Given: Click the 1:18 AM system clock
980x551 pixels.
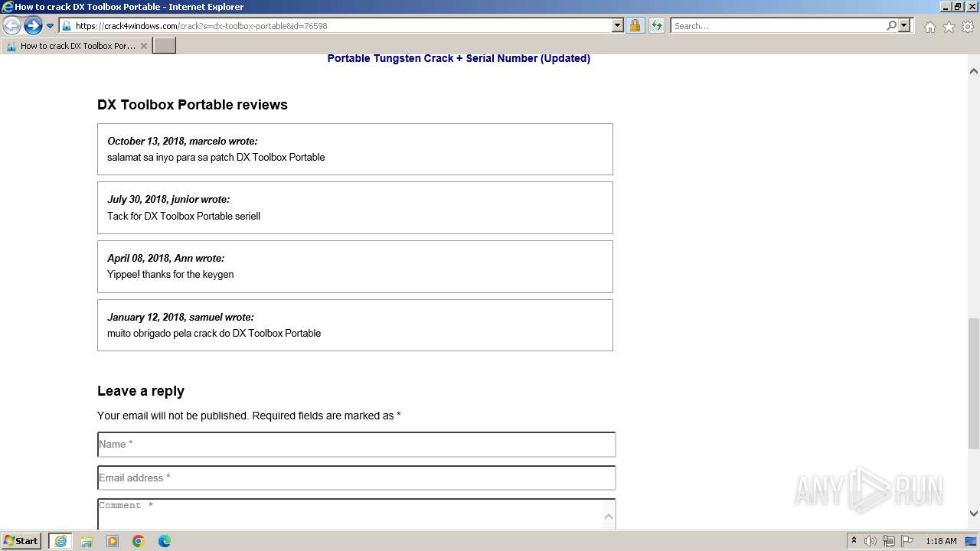Looking at the screenshot, I should click(941, 541).
